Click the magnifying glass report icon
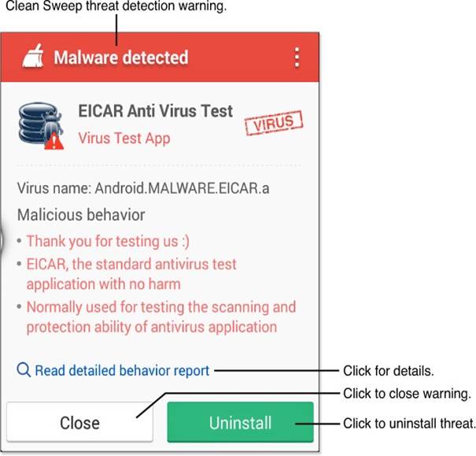 coord(24,369)
